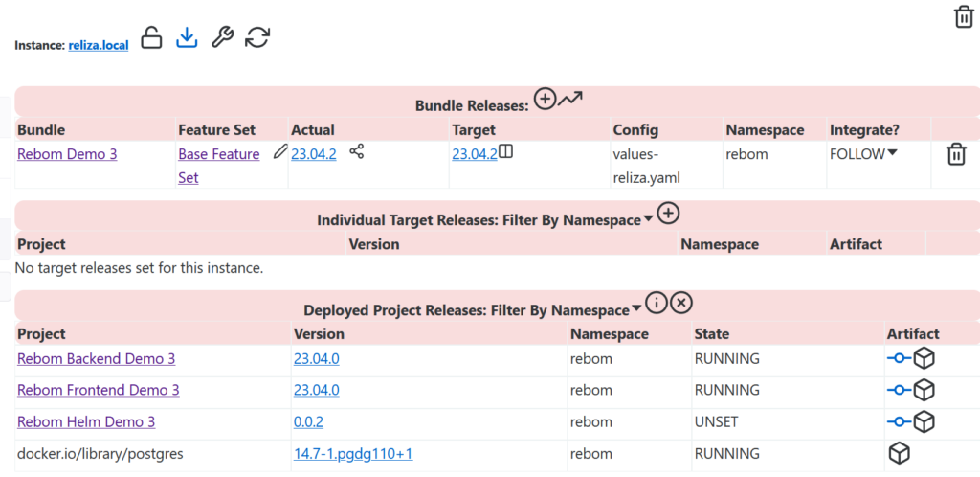Click cube artifact icon for Rebom Helm Demo 3
The image size is (980, 477).
click(924, 422)
